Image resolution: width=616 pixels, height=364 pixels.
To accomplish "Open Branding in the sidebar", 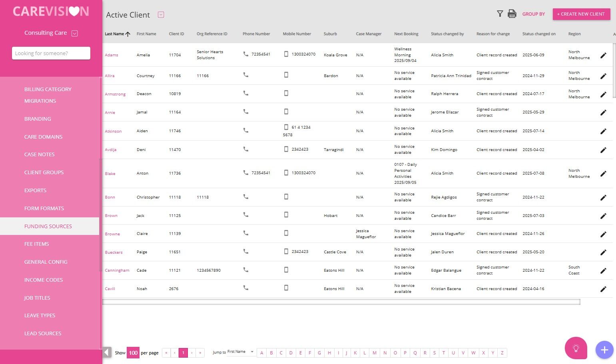I will pos(38,119).
